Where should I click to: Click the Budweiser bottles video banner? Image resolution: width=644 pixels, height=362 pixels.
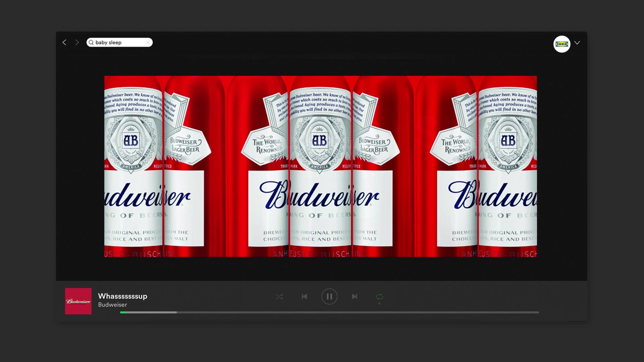(x=320, y=166)
